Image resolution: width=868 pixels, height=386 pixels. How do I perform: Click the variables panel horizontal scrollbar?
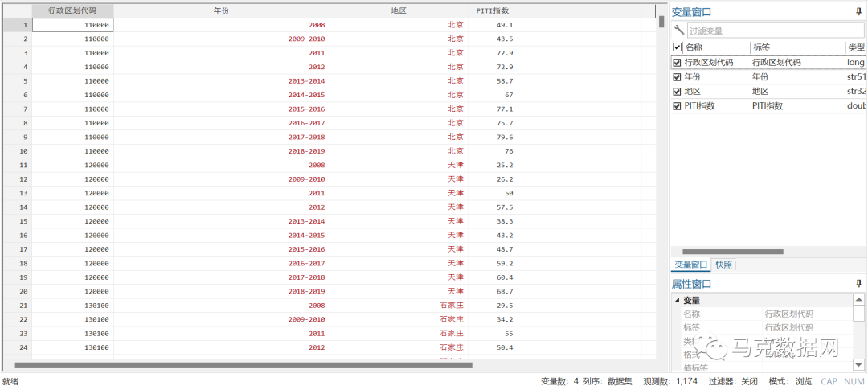pos(732,252)
